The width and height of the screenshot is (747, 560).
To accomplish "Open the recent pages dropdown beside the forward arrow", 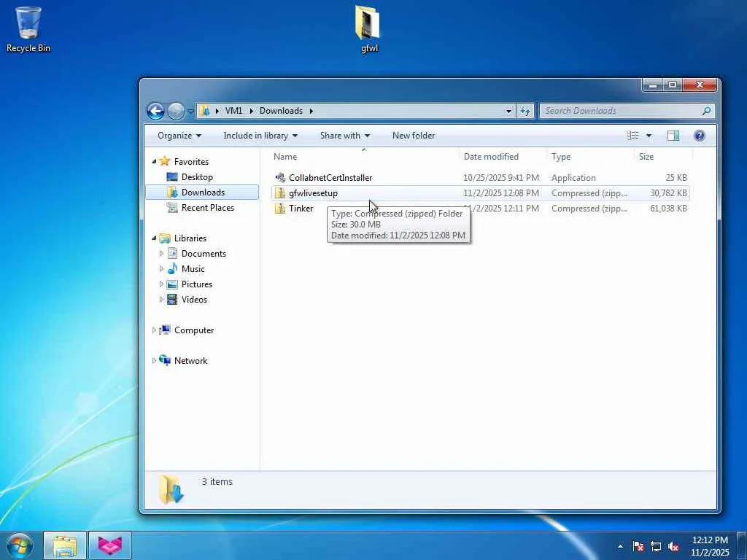I will click(x=190, y=112).
